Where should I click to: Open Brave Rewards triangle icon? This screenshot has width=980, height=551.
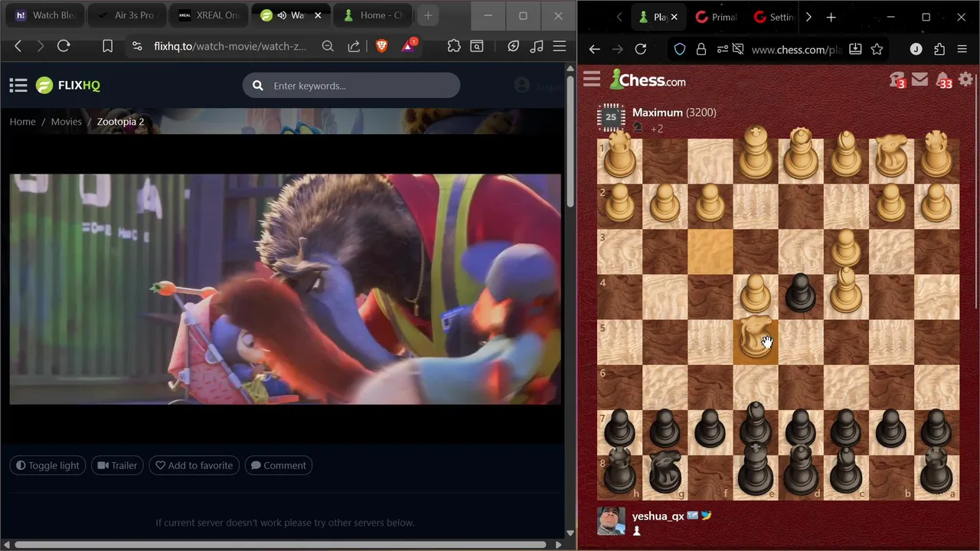pyautogui.click(x=408, y=46)
